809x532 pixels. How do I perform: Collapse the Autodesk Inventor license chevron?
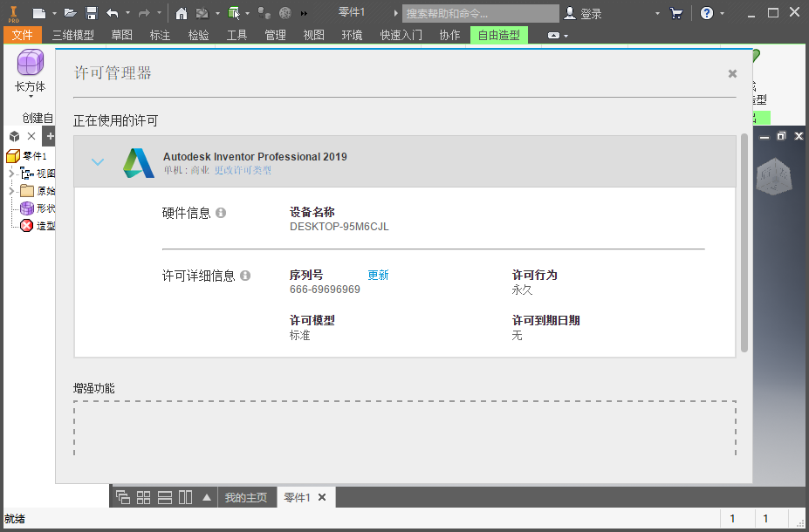pos(98,162)
